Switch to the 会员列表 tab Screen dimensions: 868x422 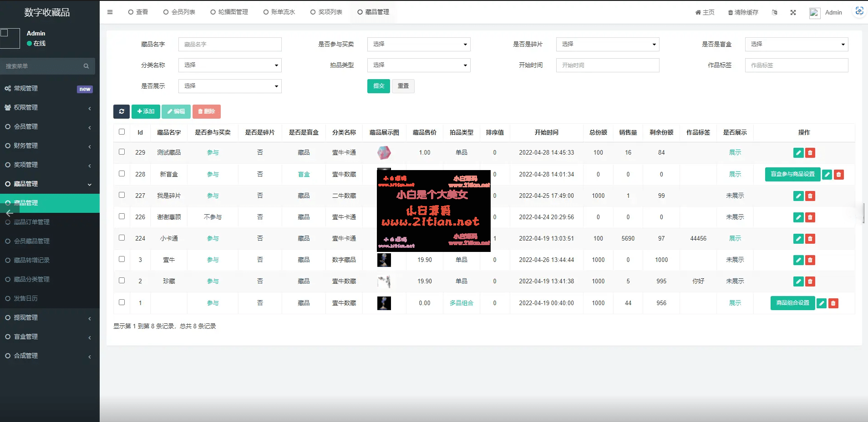pyautogui.click(x=179, y=12)
